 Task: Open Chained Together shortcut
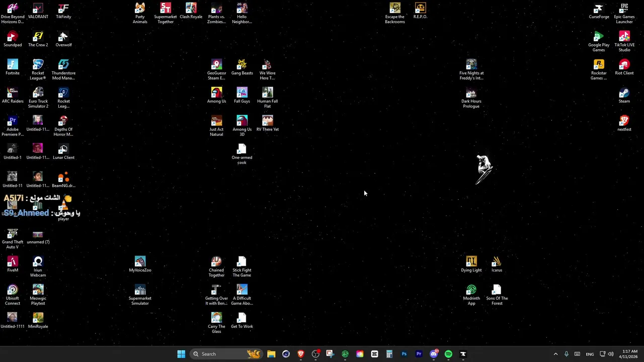pyautogui.click(x=216, y=267)
